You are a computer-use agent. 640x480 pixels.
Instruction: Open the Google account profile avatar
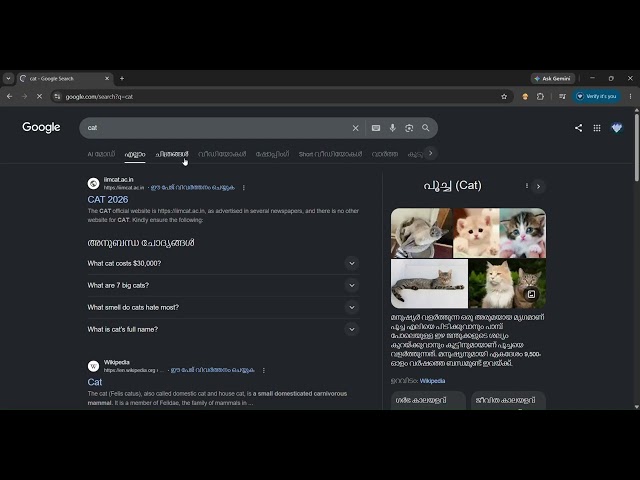tap(617, 128)
